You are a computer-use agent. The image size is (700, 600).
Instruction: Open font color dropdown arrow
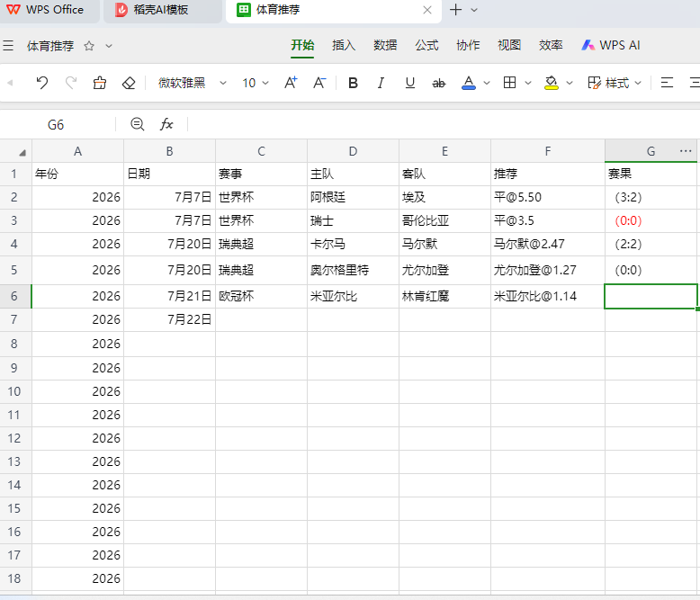tap(487, 83)
